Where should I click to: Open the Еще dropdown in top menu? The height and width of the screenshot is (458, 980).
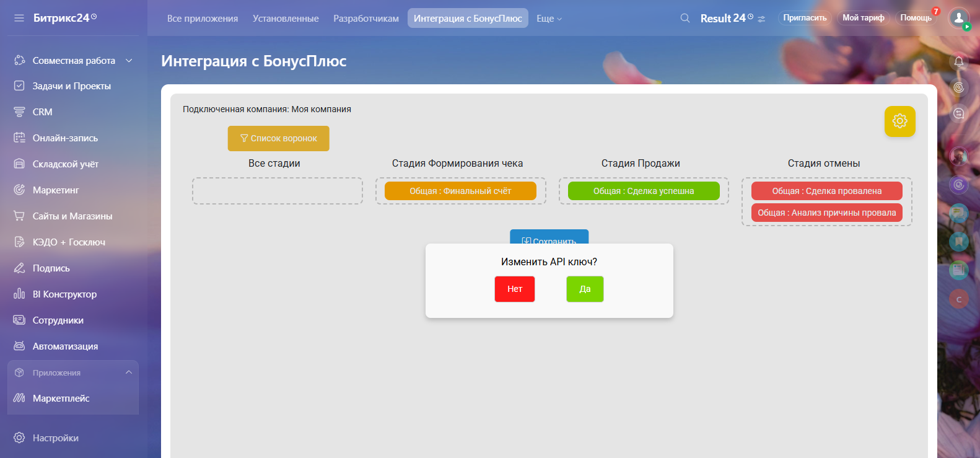[549, 19]
